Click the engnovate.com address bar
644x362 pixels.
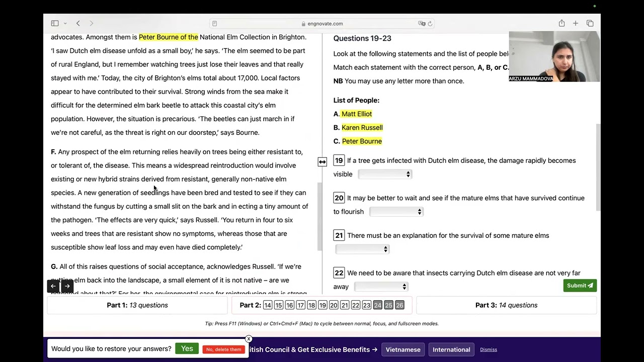point(322,24)
